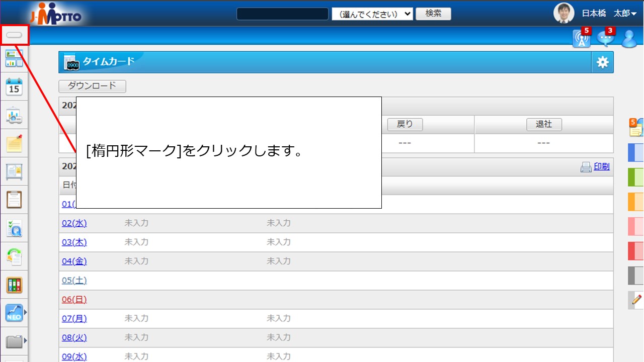Open the 08(火) date link

pyautogui.click(x=74, y=338)
